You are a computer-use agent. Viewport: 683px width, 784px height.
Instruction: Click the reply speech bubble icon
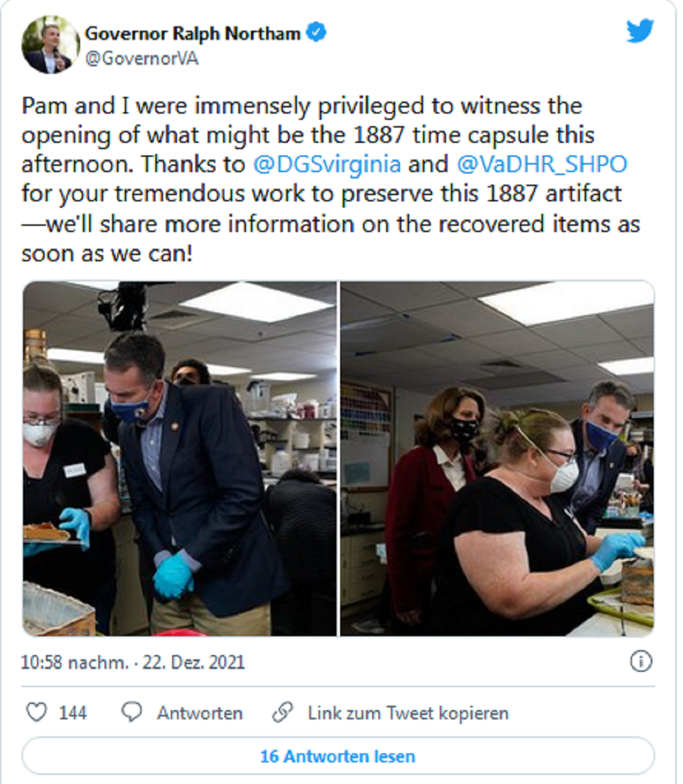point(132,712)
